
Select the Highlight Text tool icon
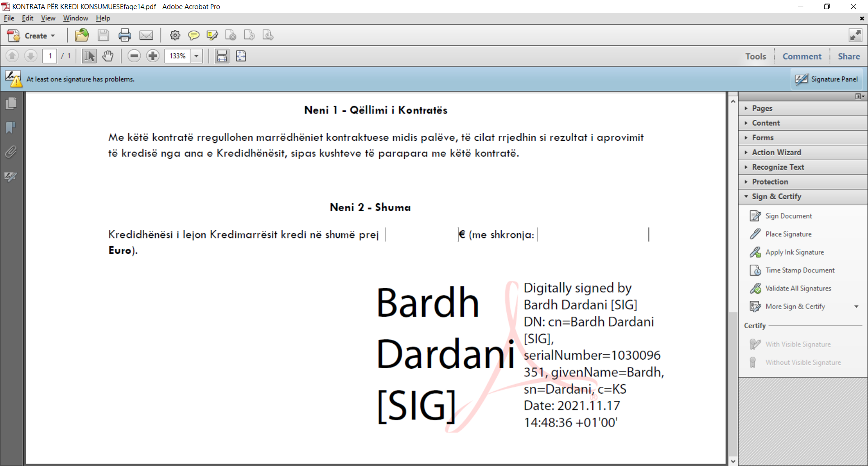click(212, 35)
